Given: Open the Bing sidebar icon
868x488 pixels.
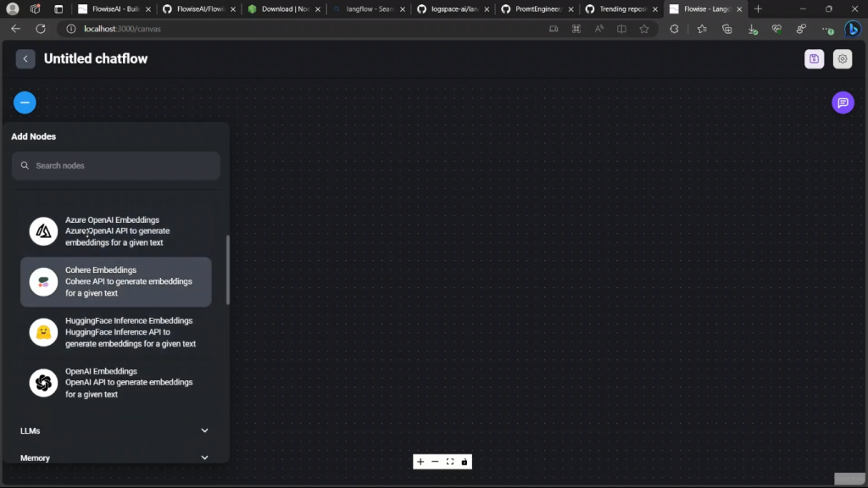Looking at the screenshot, I should (853, 29).
